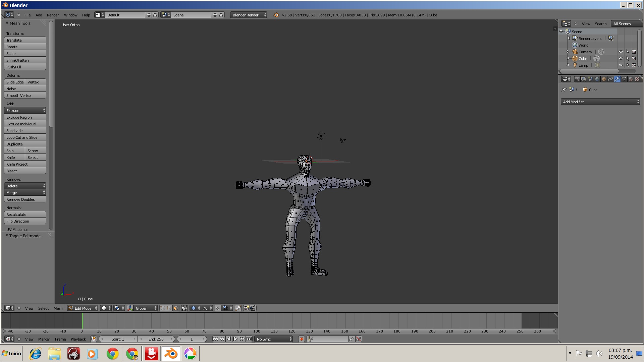Screen dimensions: 644x362
Task: Open the Add Modifier dropdown
Action: [x=600, y=102]
